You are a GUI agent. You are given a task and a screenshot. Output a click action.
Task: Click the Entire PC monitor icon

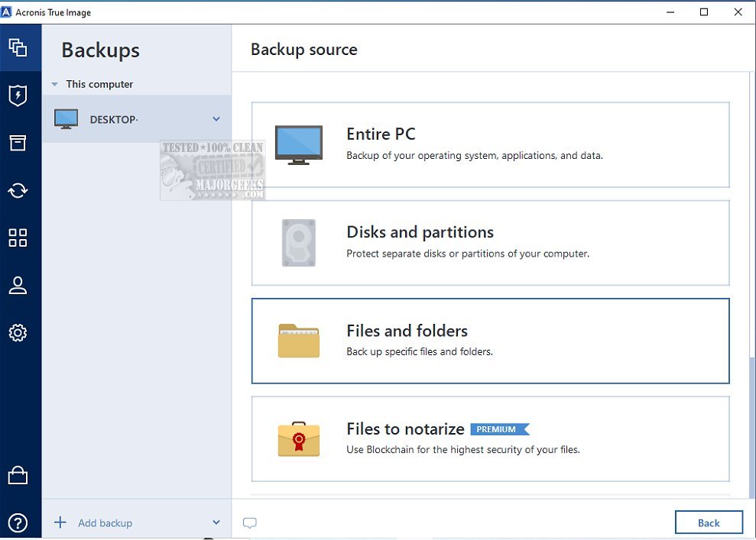coord(298,144)
